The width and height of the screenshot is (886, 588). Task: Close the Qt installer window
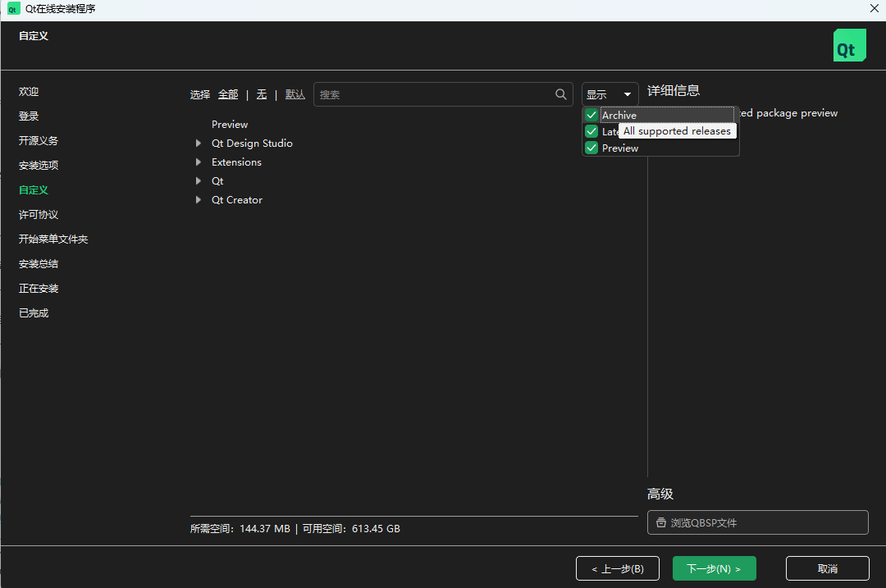click(x=875, y=8)
